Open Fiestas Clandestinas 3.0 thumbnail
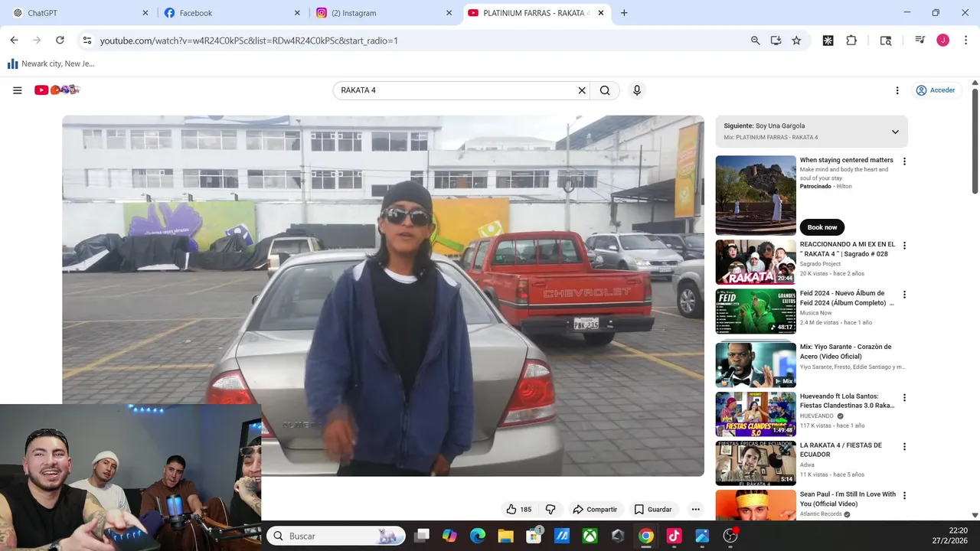This screenshot has height=551, width=980. coord(756,414)
